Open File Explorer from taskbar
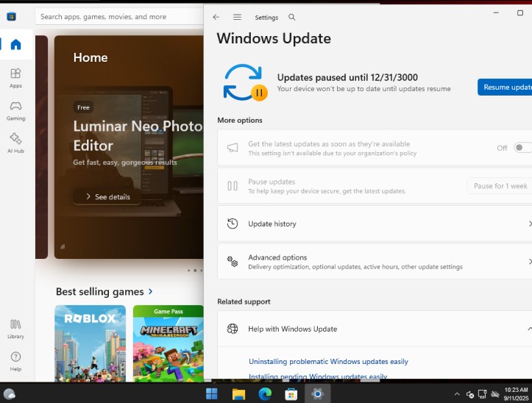This screenshot has width=532, height=403. tap(238, 394)
